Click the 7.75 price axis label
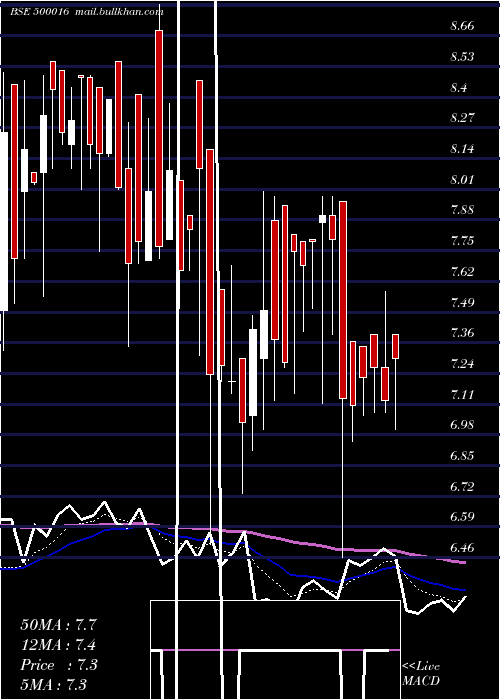The image size is (500, 700). coord(462,241)
